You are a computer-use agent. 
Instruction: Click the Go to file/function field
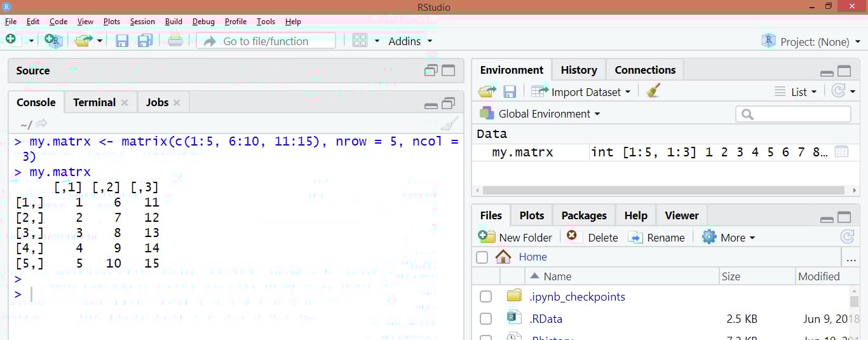click(x=266, y=41)
